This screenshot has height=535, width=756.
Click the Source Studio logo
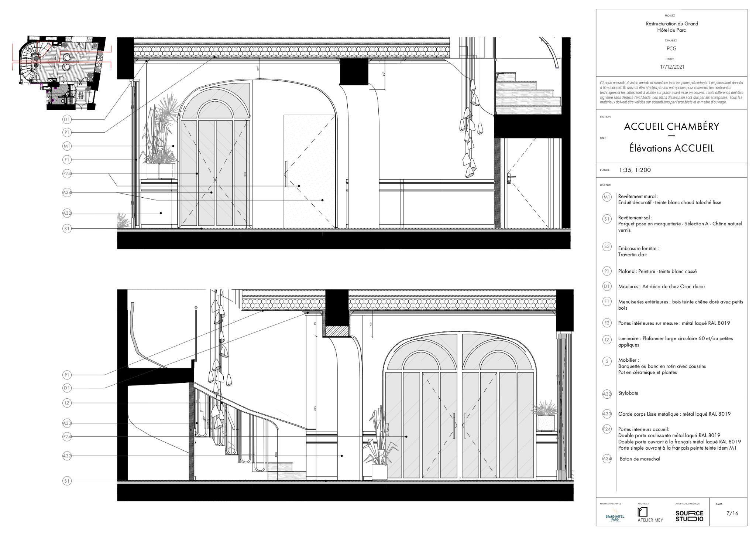pos(689,516)
